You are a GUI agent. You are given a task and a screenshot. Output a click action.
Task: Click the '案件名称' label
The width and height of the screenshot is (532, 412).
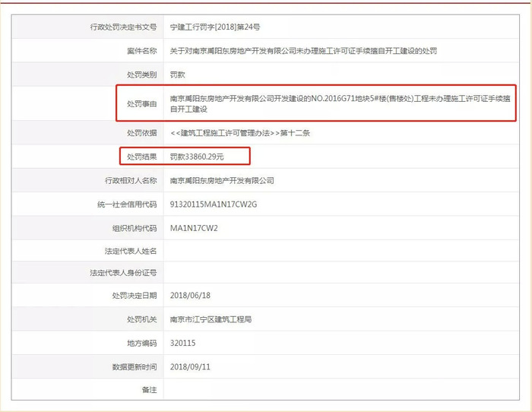pyautogui.click(x=142, y=51)
